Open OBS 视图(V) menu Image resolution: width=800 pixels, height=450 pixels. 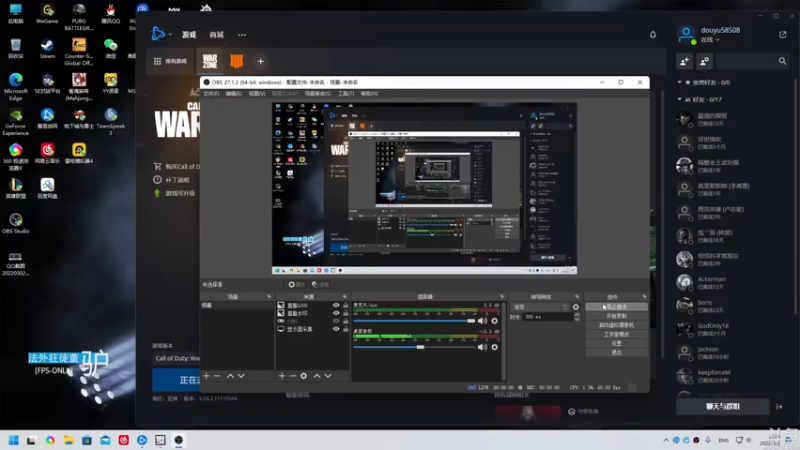257,94
